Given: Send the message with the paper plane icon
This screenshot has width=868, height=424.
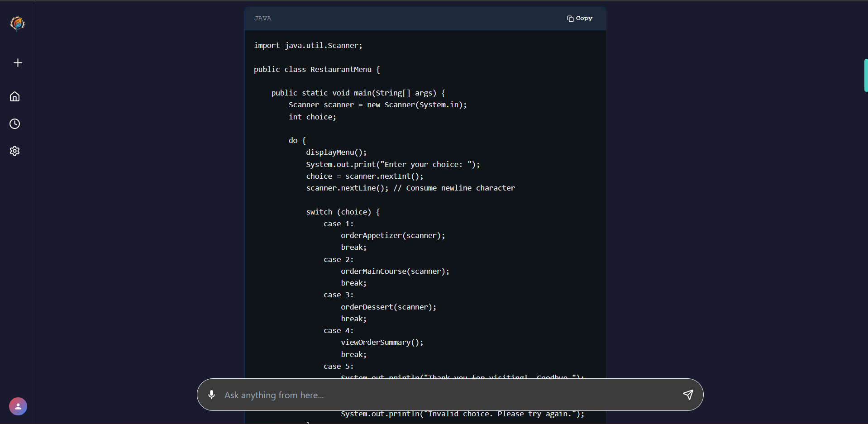Looking at the screenshot, I should pyautogui.click(x=688, y=395).
